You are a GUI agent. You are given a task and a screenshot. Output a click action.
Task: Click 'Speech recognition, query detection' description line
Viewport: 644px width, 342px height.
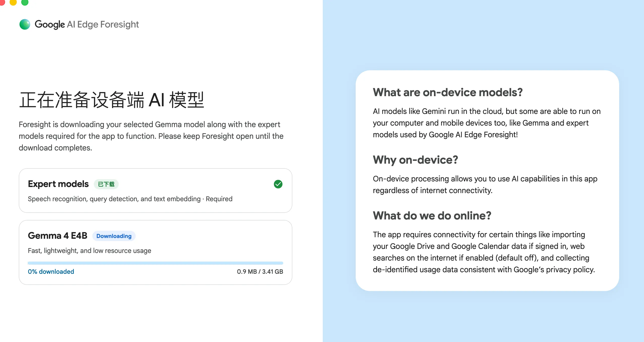pos(130,199)
